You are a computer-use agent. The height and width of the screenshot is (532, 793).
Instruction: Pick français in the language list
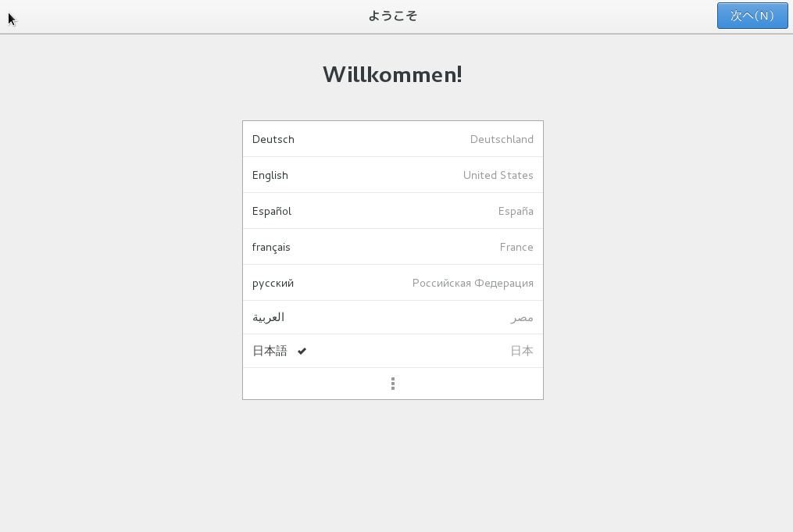pos(393,247)
